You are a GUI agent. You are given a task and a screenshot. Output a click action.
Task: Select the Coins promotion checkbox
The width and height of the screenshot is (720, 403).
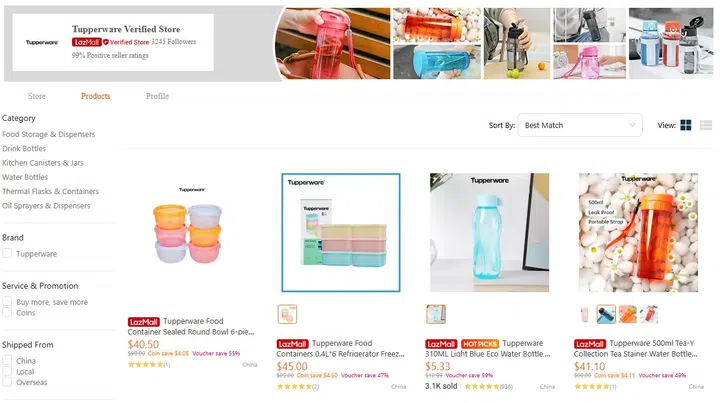click(x=7, y=313)
